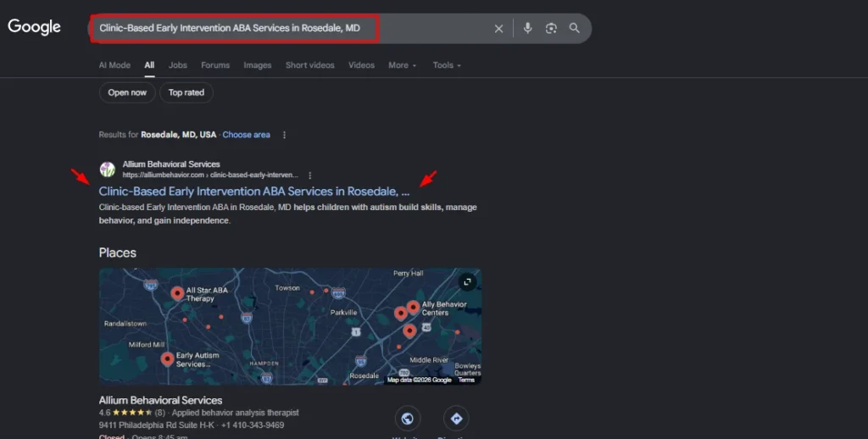Toggle the Open now filter chip
The image size is (868, 439).
[x=127, y=92]
